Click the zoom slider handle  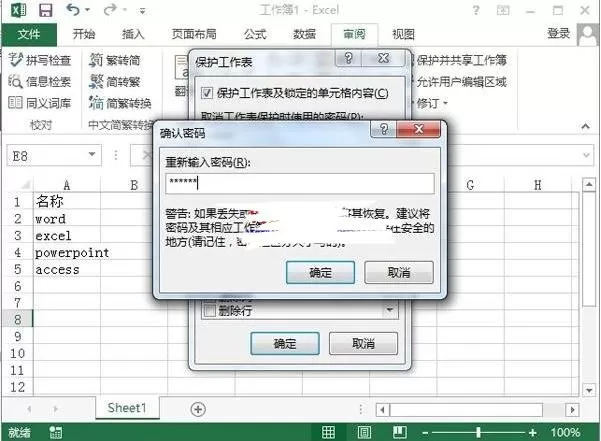click(x=478, y=433)
